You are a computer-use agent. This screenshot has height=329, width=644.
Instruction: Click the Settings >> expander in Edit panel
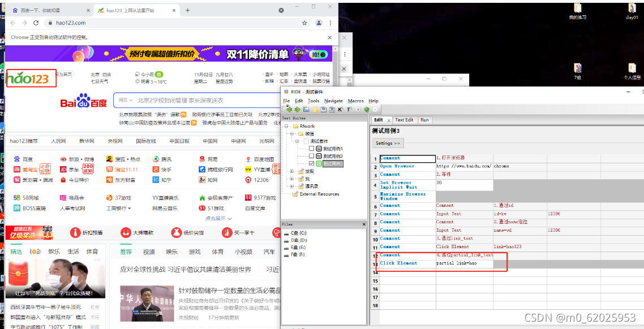388,142
